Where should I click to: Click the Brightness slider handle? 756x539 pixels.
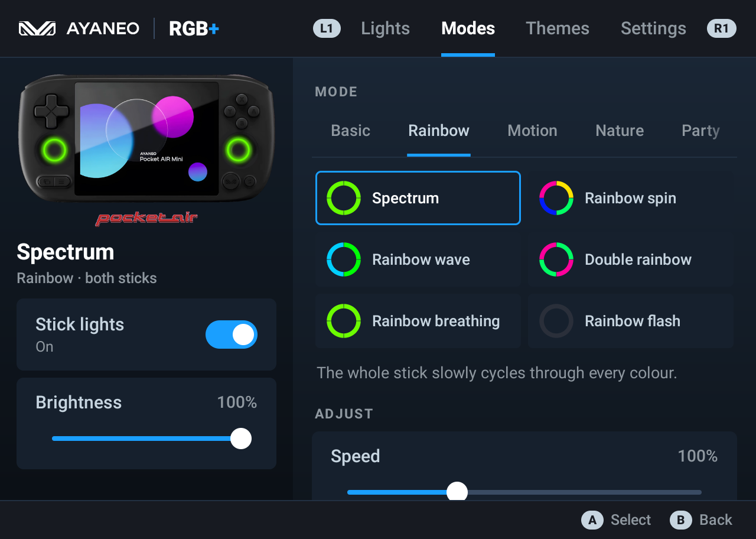coord(241,439)
